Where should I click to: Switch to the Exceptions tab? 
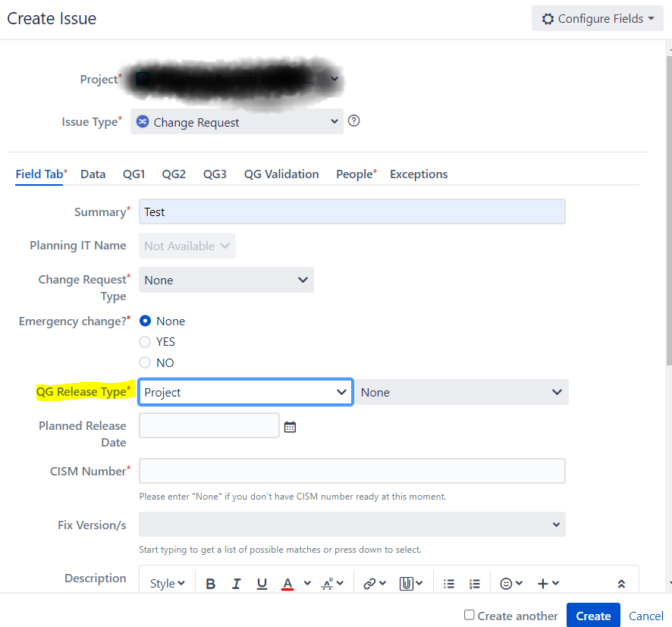pyautogui.click(x=419, y=174)
